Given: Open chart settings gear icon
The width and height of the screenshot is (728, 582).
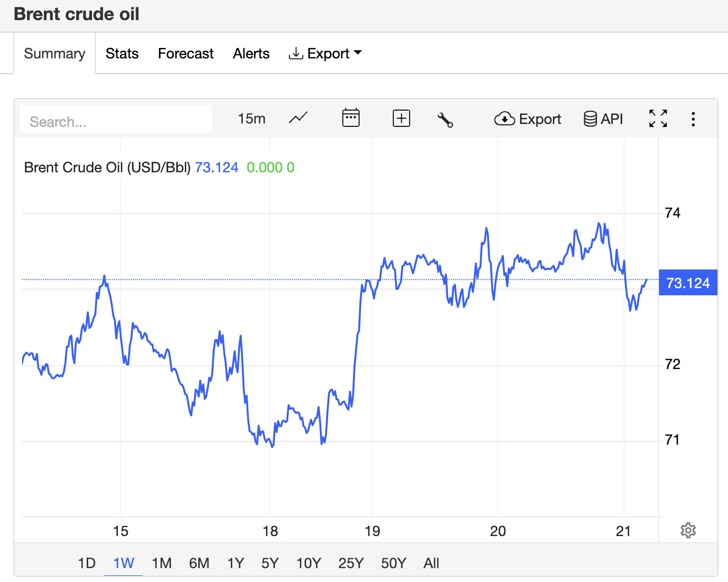Looking at the screenshot, I should coord(688,530).
